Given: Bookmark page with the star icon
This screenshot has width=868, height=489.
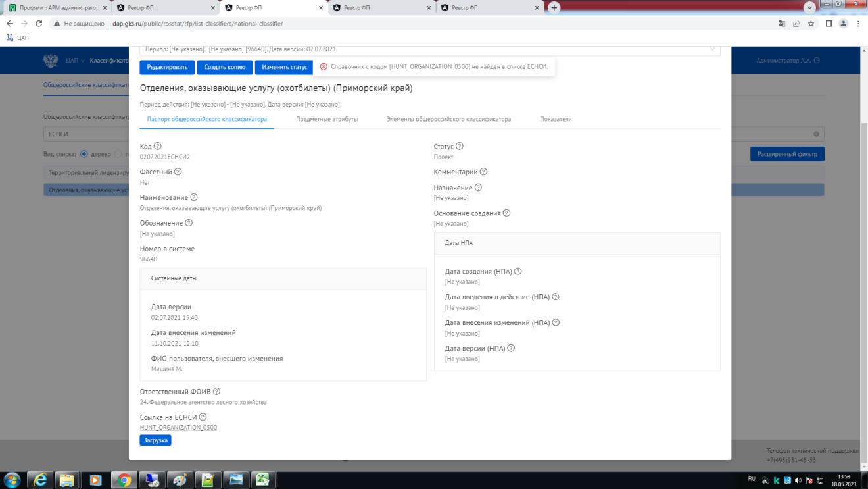Looking at the screenshot, I should tap(811, 24).
